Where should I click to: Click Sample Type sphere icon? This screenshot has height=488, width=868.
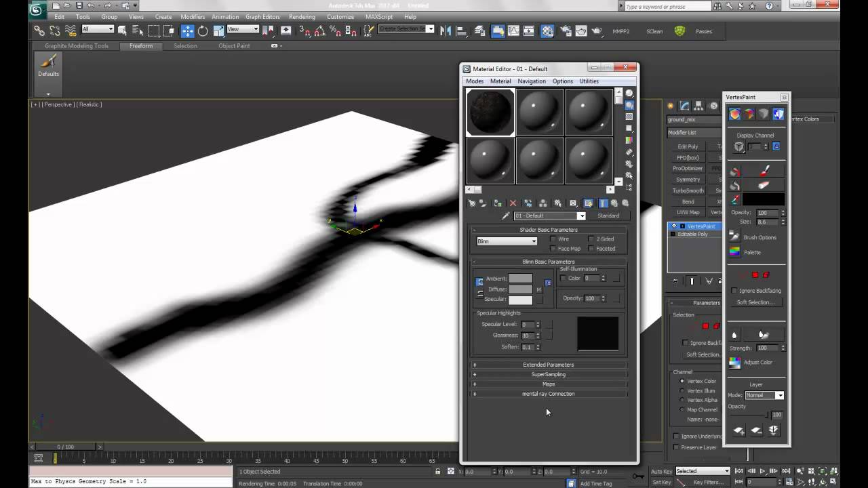point(629,93)
